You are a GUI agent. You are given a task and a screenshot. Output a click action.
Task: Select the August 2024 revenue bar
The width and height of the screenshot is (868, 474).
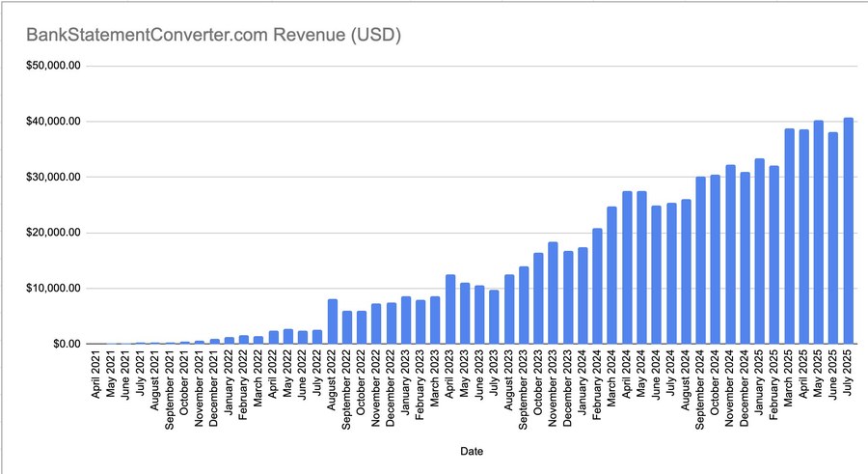pos(686,271)
